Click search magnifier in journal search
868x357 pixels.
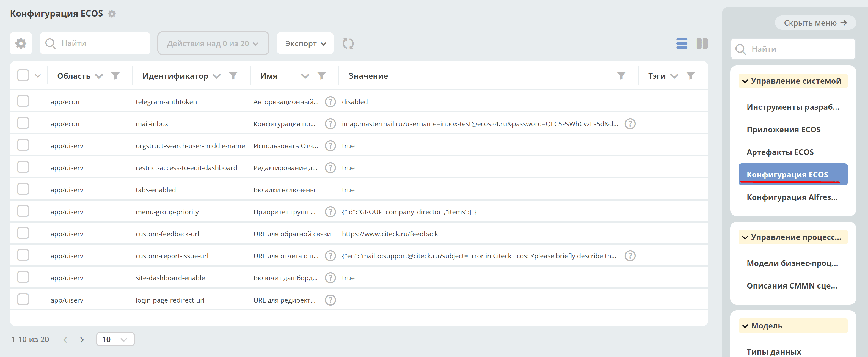51,43
